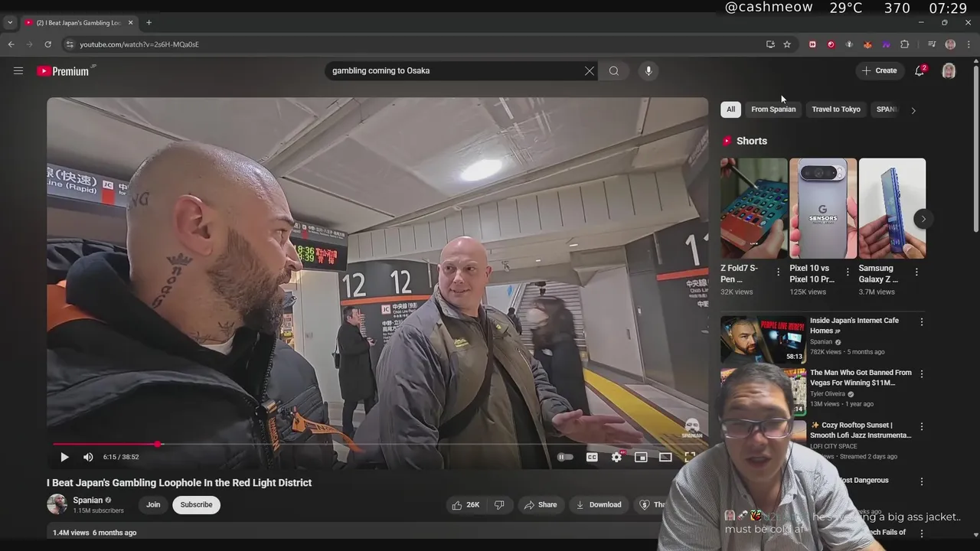Reload the current page
Viewport: 980px width, 551px height.
pos(47,44)
